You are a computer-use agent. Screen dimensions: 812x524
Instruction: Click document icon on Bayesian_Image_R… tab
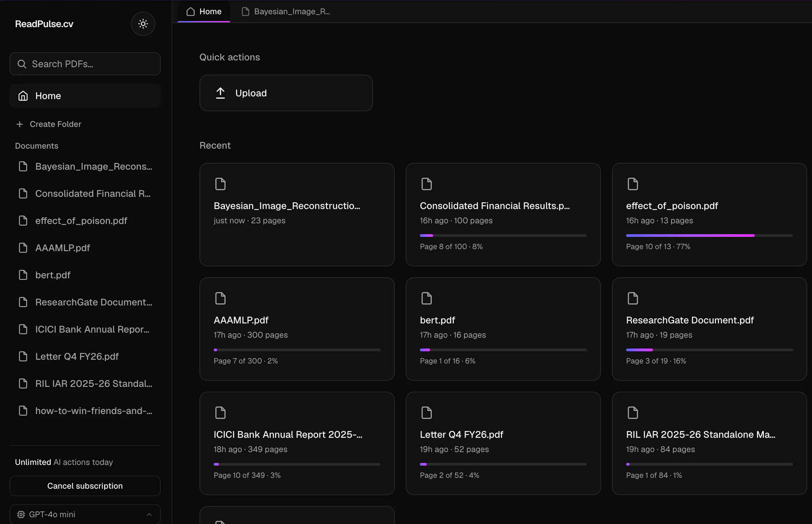click(245, 12)
